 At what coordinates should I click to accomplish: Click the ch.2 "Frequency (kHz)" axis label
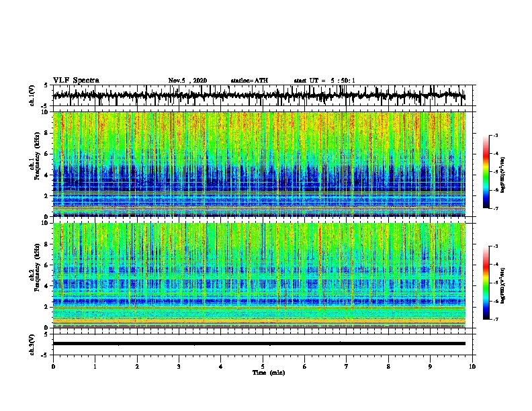coord(37,267)
